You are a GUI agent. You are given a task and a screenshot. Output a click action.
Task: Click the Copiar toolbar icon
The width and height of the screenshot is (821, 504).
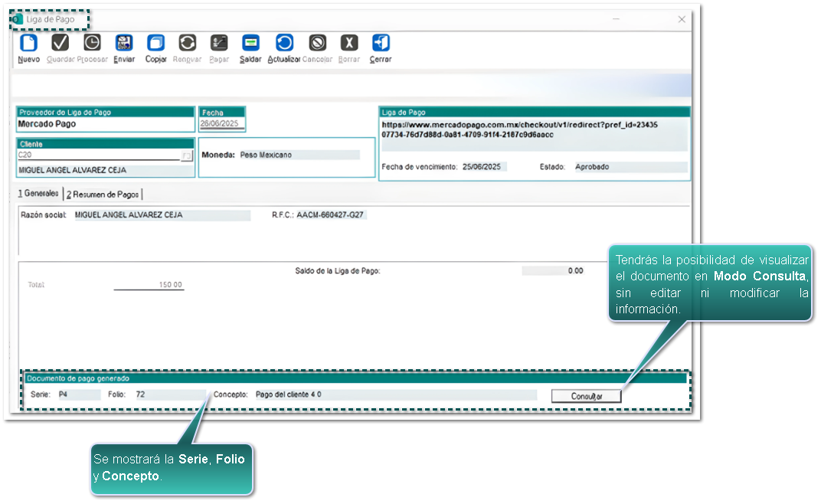coord(155,44)
